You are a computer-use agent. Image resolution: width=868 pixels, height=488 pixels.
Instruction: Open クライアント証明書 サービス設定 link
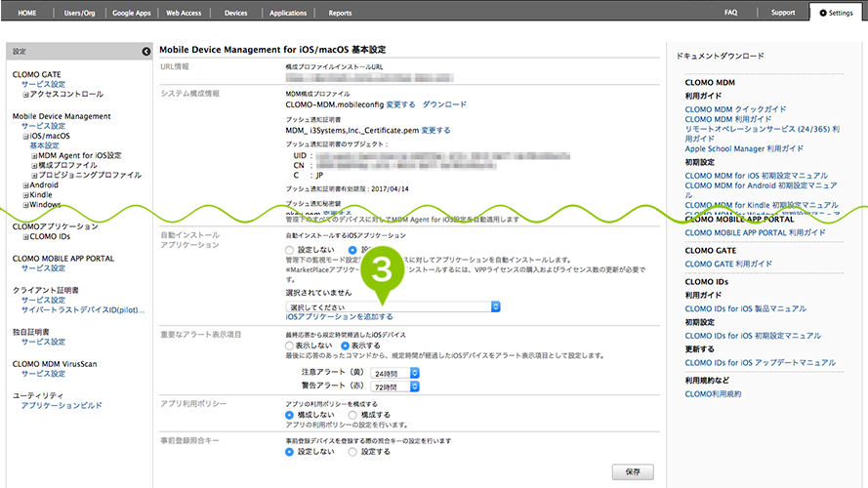pos(43,301)
